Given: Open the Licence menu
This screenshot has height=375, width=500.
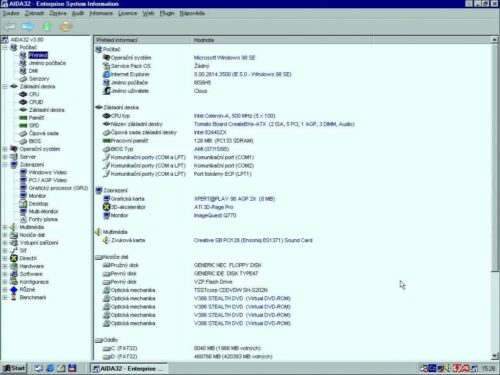Looking at the screenshot, I should point(128,13).
